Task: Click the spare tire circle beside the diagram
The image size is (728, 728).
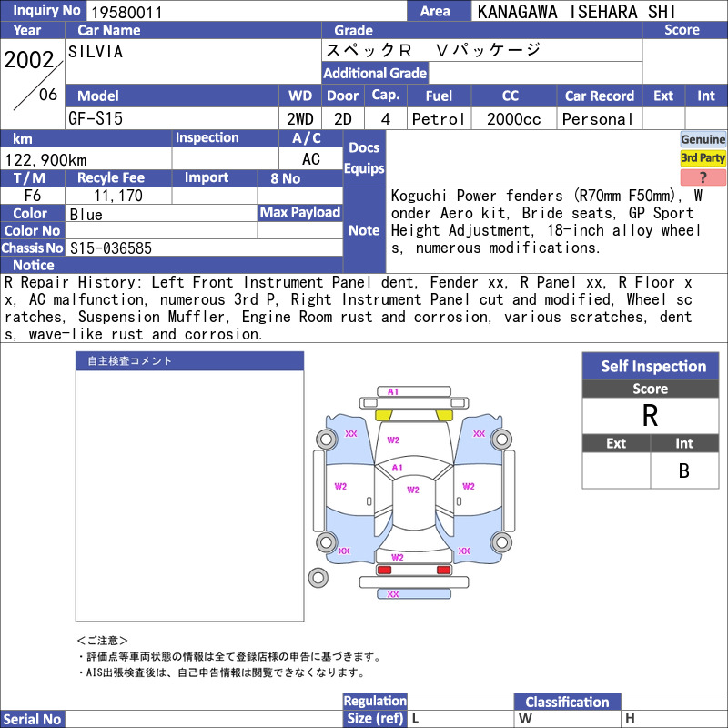Action: tap(318, 578)
